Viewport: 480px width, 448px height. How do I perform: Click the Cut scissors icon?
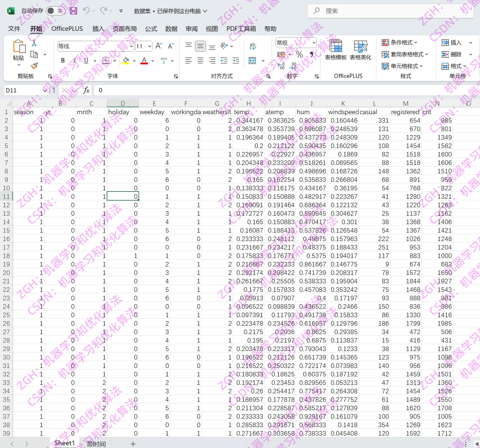coord(34,43)
